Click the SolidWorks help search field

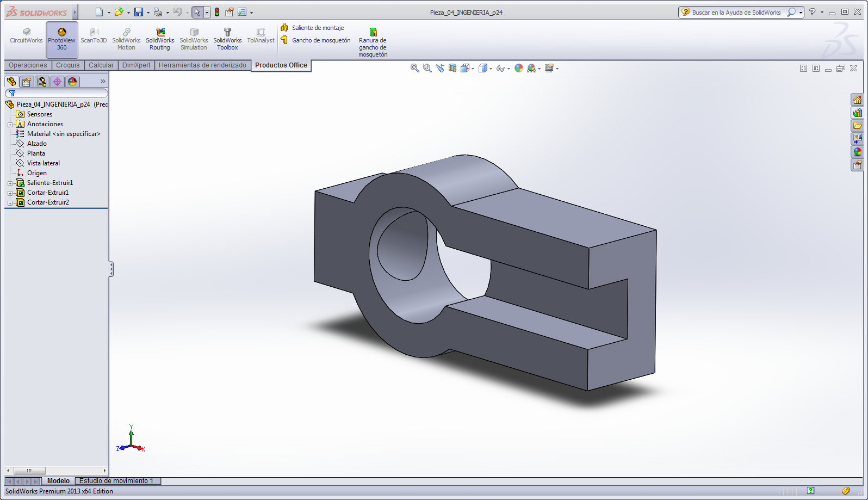pyautogui.click(x=735, y=12)
